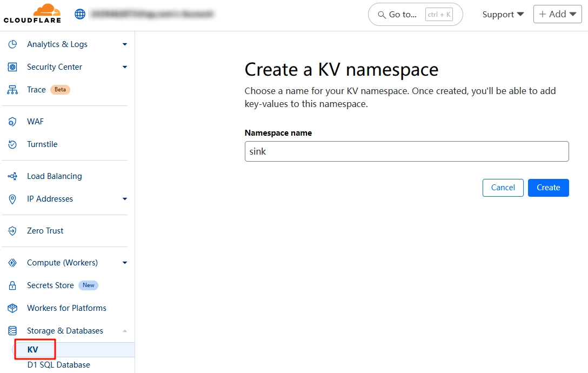Viewport: 588px width, 373px height.
Task: Focus the Namespace name input field
Action: click(x=406, y=151)
